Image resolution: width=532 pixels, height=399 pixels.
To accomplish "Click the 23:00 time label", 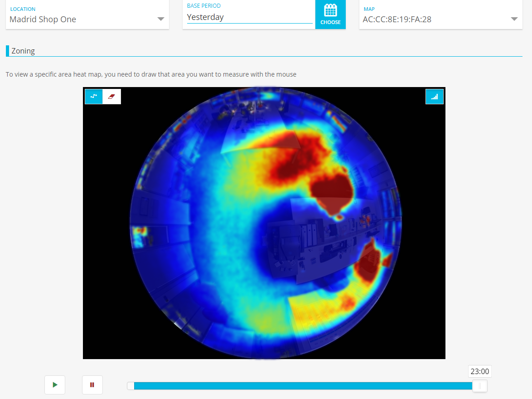I will coord(480,371).
